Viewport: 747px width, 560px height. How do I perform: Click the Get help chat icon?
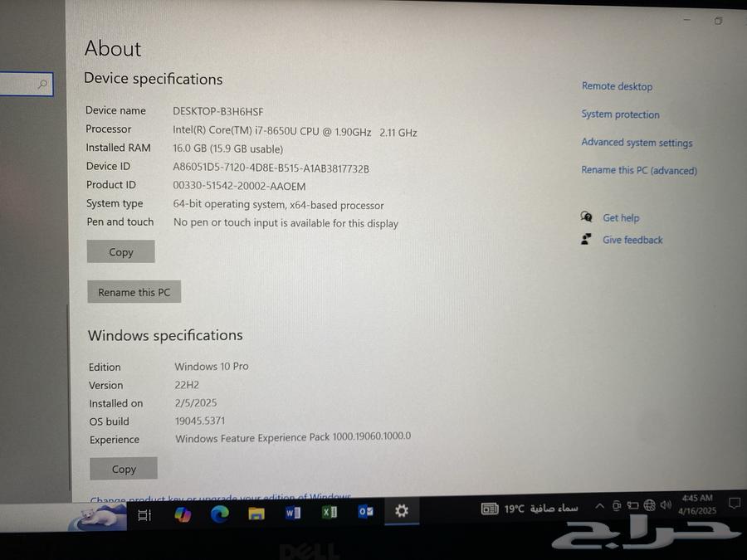pyautogui.click(x=587, y=217)
